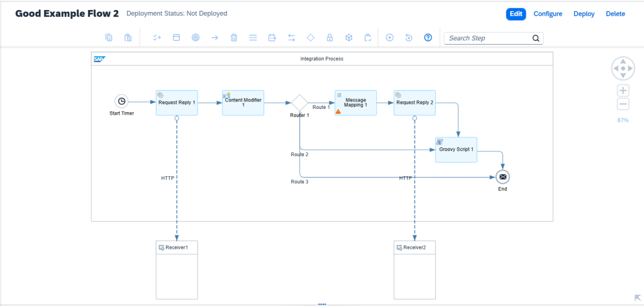Click the Paste icon in the toolbar
This screenshot has height=306, width=644.
pos(128,38)
